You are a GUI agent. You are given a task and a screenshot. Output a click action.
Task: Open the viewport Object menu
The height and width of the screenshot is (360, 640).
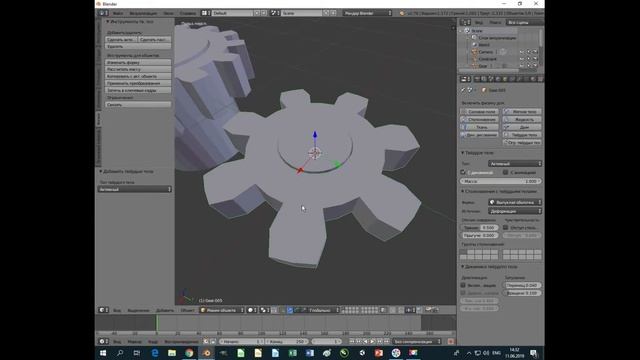click(x=188, y=310)
